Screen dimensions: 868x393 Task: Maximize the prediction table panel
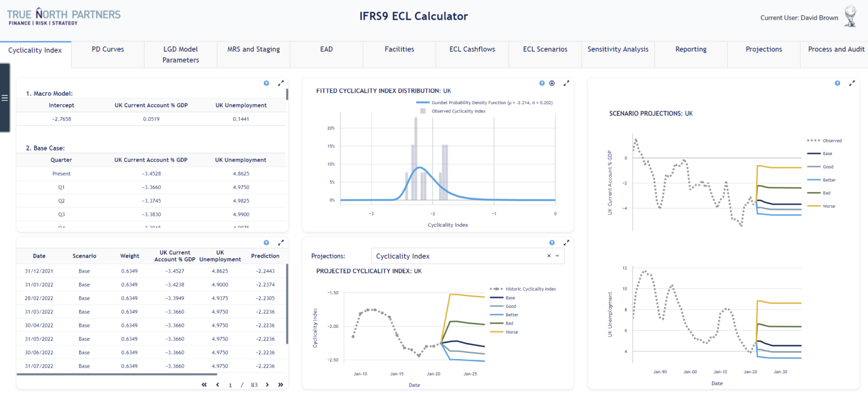[x=281, y=242]
